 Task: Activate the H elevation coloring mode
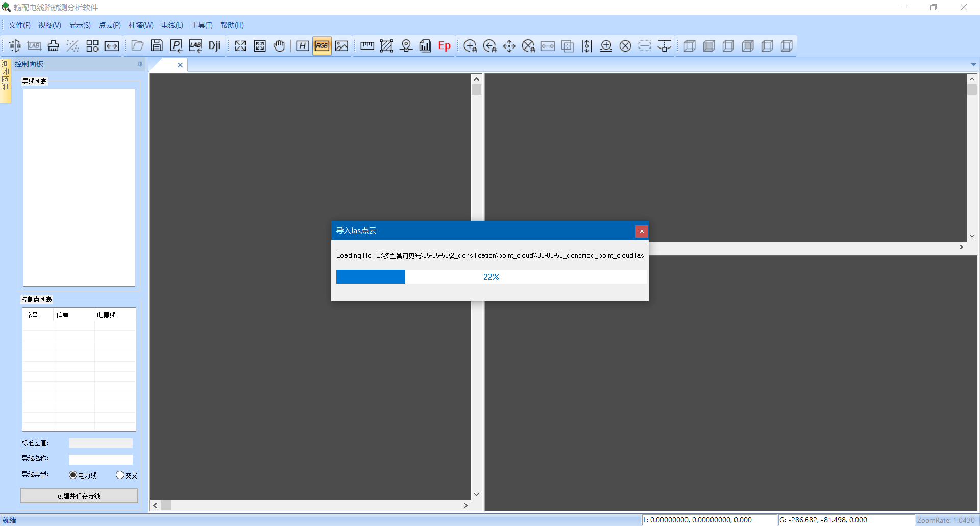pos(302,45)
